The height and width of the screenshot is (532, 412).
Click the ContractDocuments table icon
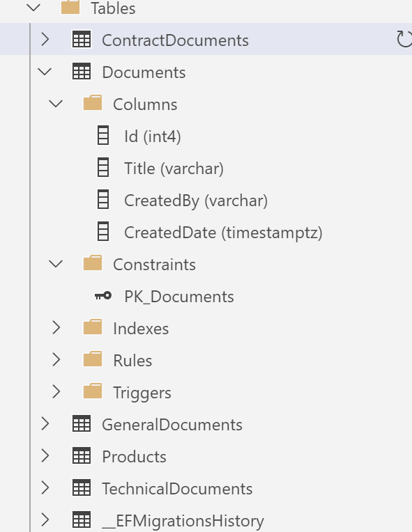[x=82, y=40]
